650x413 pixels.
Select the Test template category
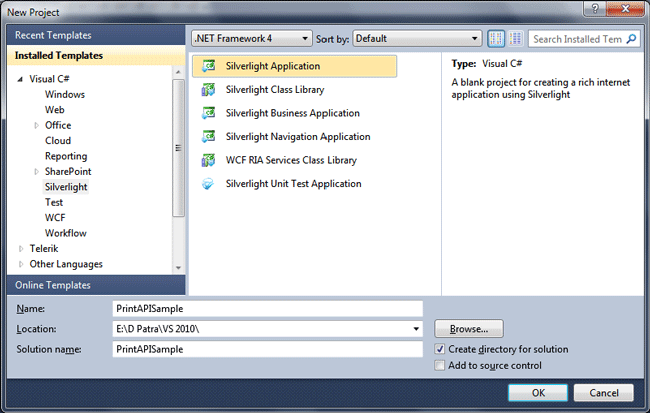(54, 202)
